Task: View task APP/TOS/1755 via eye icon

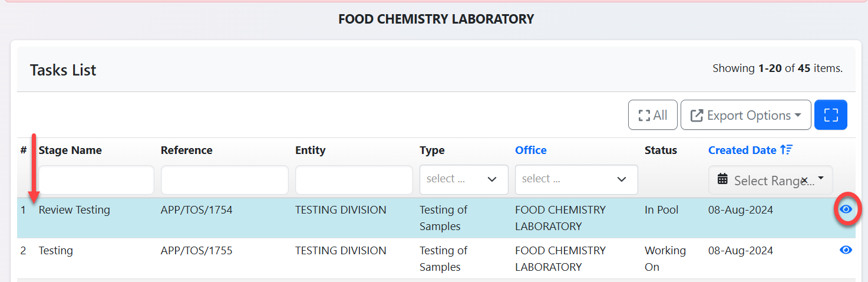Action: (x=846, y=250)
